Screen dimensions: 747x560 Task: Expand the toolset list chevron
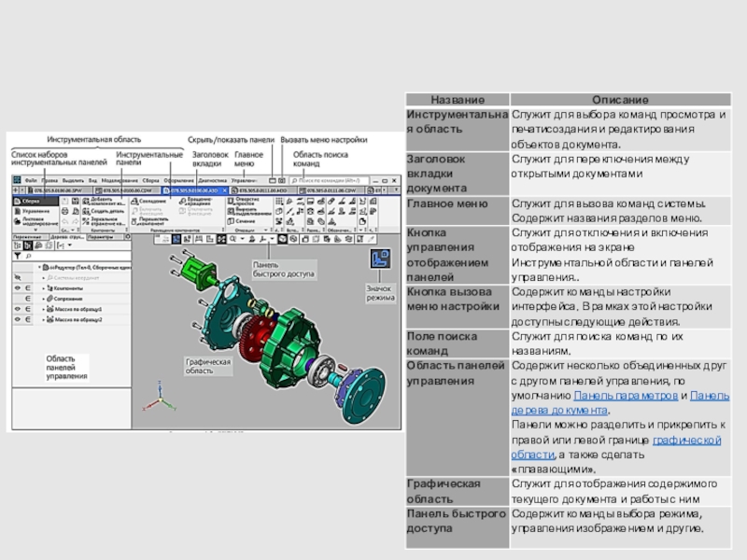35,230
